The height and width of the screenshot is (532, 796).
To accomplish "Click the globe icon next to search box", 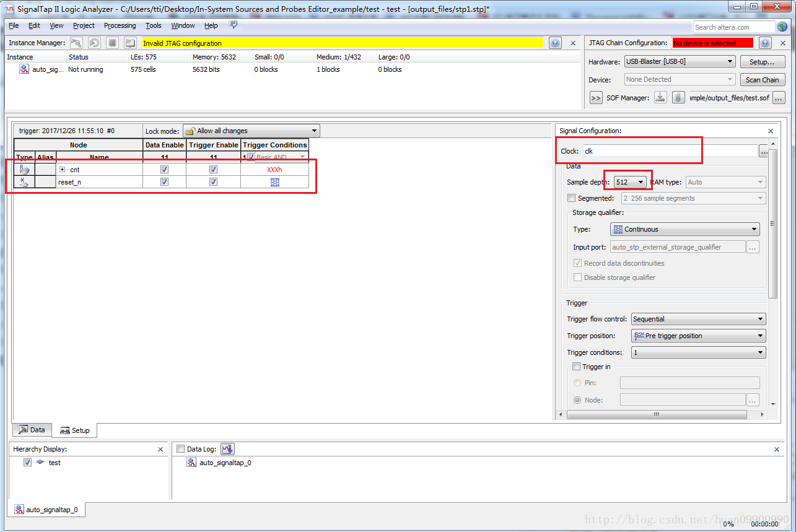I will point(782,27).
